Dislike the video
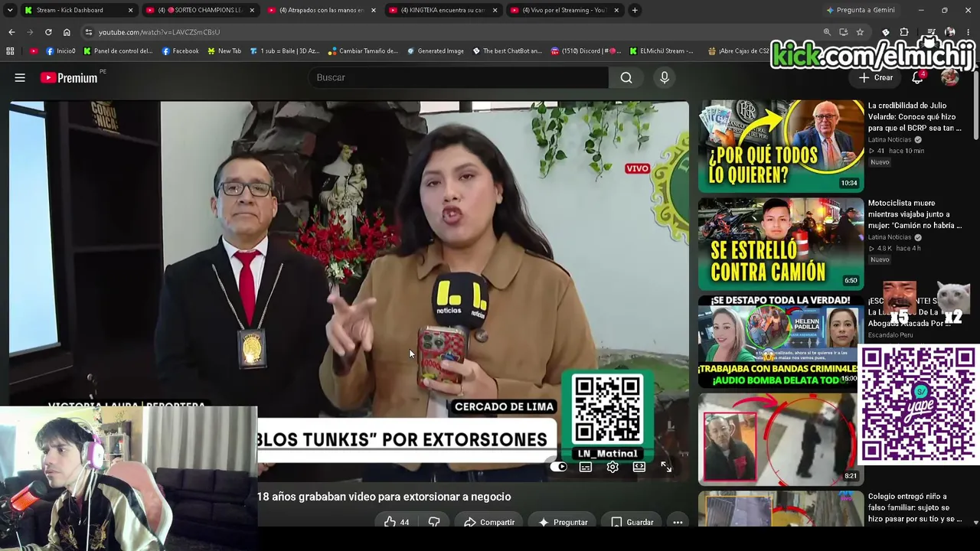980x551 pixels. tap(434, 522)
